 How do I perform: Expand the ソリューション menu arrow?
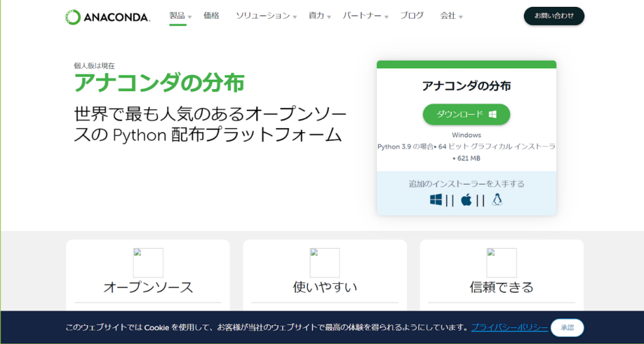295,17
